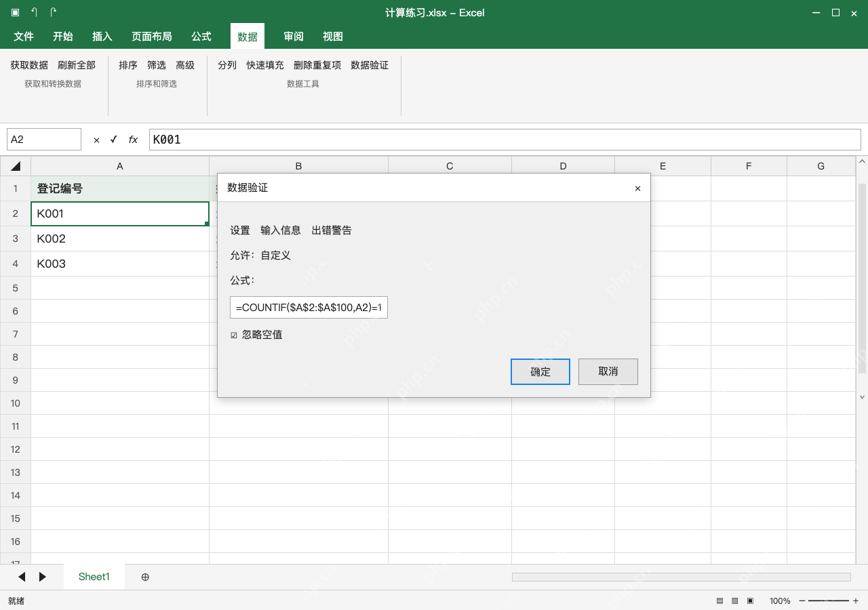Select cell containing K003
868x610 pixels.
120,264
